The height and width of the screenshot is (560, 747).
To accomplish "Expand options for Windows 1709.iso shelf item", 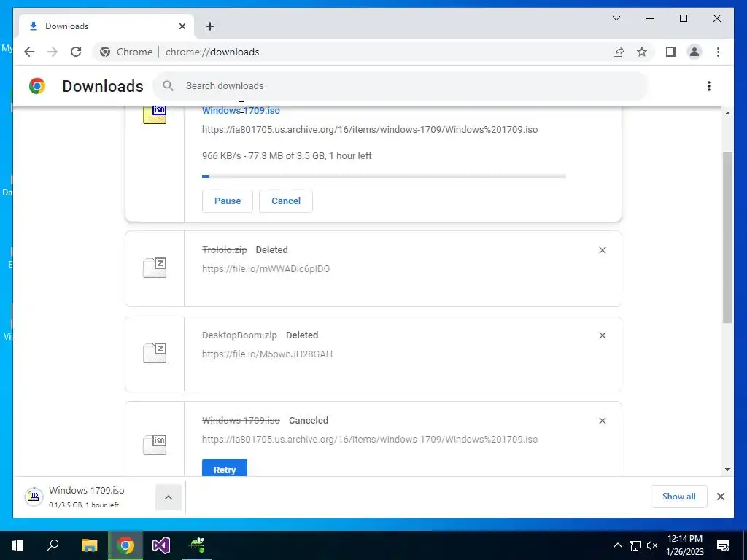I will (169, 497).
